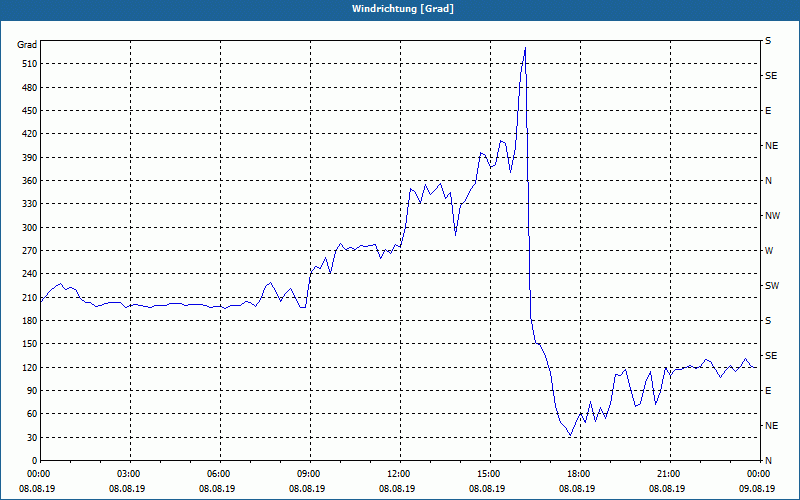Select the 120 y-axis value
This screenshot has width=800, height=500.
point(31,367)
